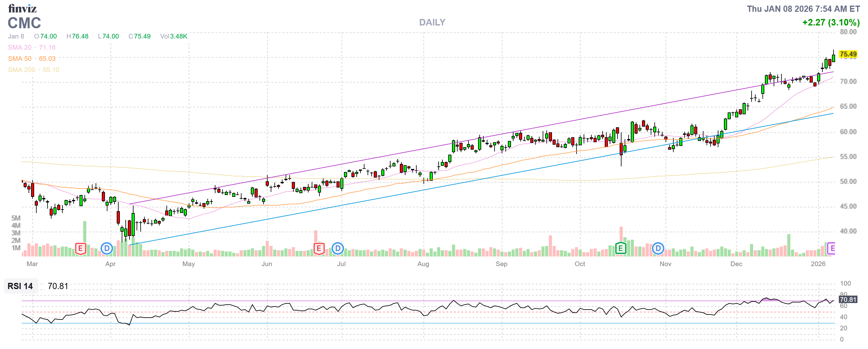The height and width of the screenshot is (349, 868).
Task: Click the November dividend D marker
Action: [658, 249]
